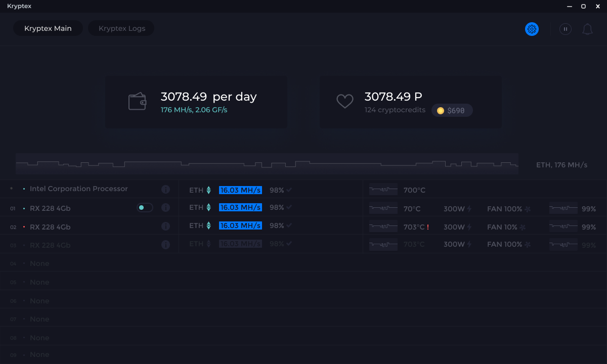The width and height of the screenshot is (607, 364).
Task: Minimize the Kryptex window
Action: coord(570,6)
